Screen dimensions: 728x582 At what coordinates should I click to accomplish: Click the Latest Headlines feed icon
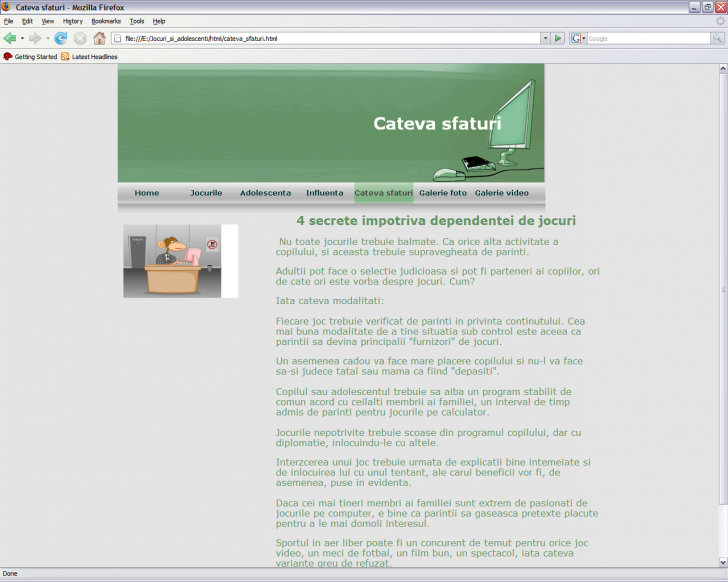coord(65,57)
